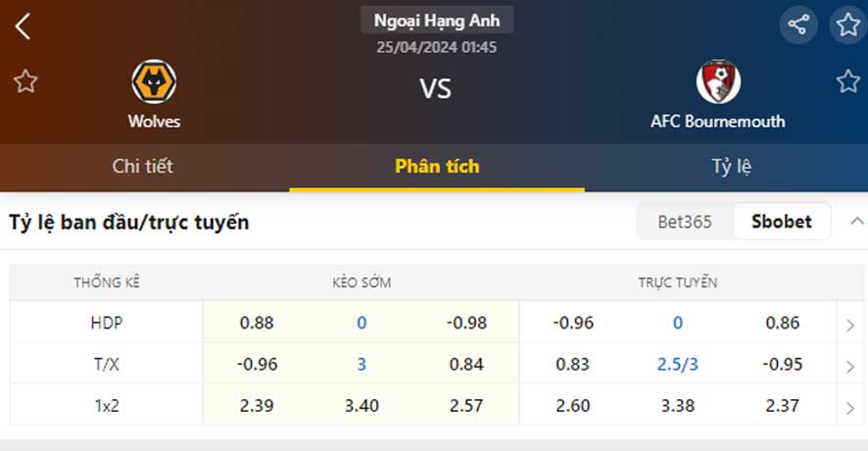Click the top-right favorite star icon
This screenshot has width=868, height=451.
tap(847, 25)
